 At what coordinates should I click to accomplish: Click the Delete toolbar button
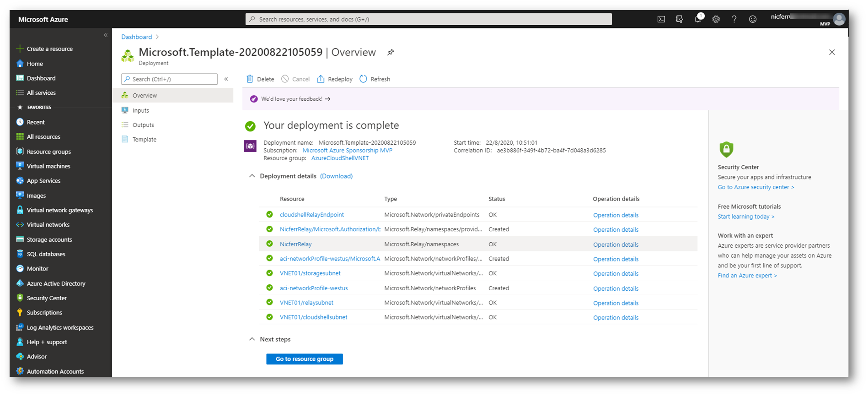(260, 79)
